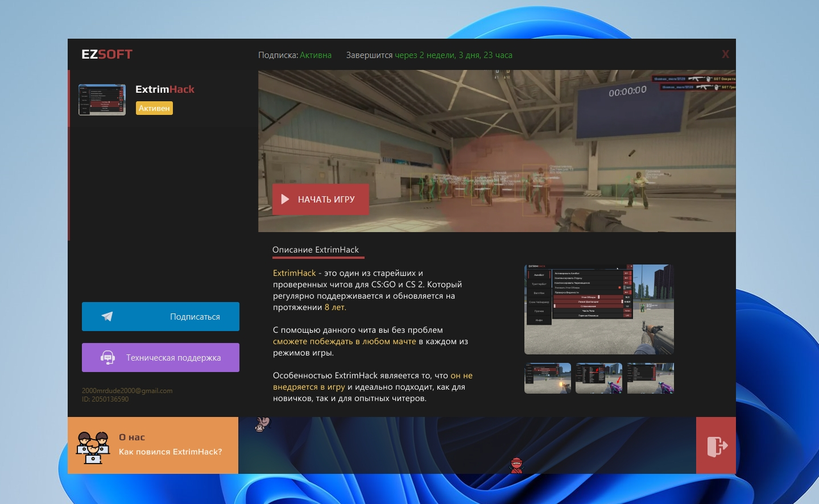The image size is (819, 504).
Task: Click the email 2000mrdude2000@gmail.com text
Action: click(x=127, y=391)
